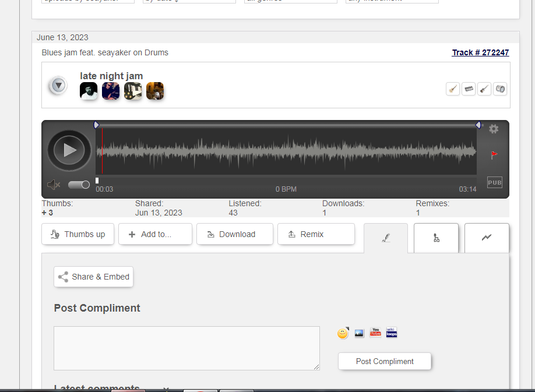Click the Shared date 'Jun 13, 2023'
This screenshot has height=392, width=535.
[159, 213]
